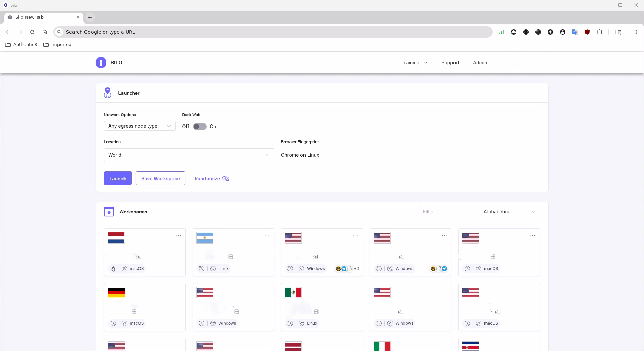Click the Search Google or type a URL bar

(x=273, y=32)
